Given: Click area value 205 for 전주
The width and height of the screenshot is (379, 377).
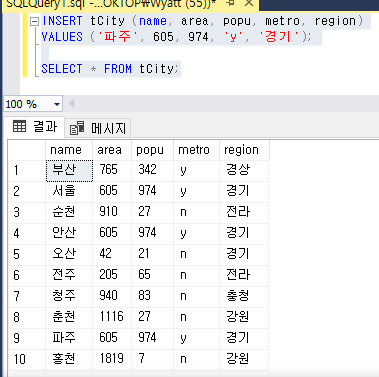Looking at the screenshot, I should [x=112, y=275].
